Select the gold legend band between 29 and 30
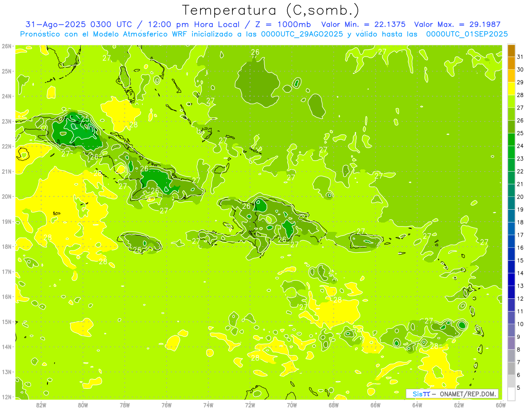Viewport: 532px width, 411px height. click(x=511, y=76)
